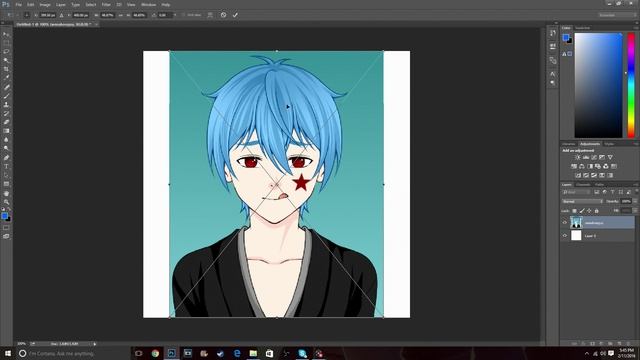Select the Dodge tool
The image size is (640, 360).
[x=6, y=149]
